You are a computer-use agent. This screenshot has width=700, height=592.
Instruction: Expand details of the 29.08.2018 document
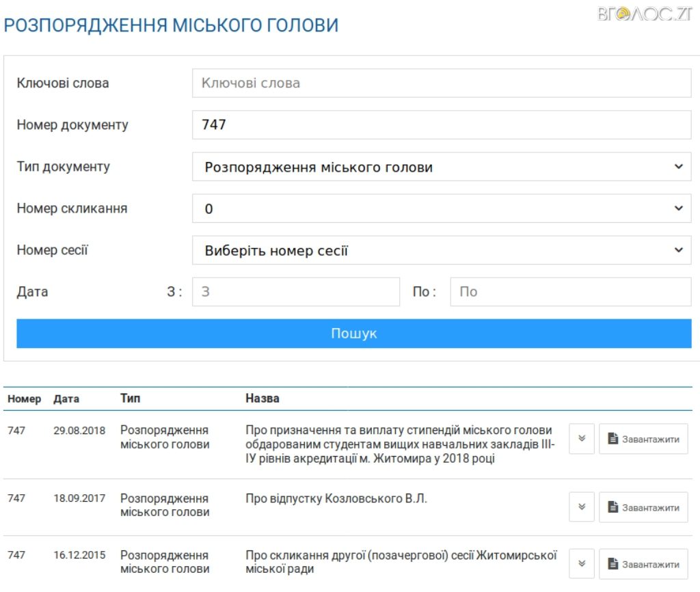point(582,439)
